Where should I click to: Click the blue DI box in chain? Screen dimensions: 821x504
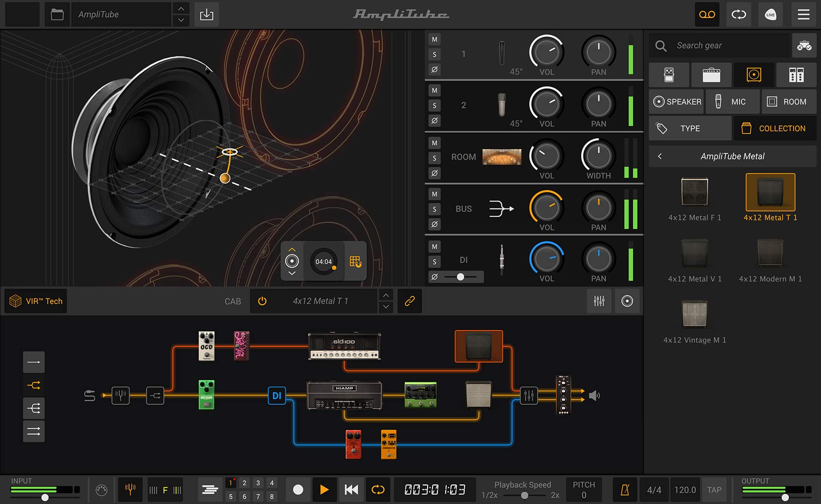(x=277, y=396)
